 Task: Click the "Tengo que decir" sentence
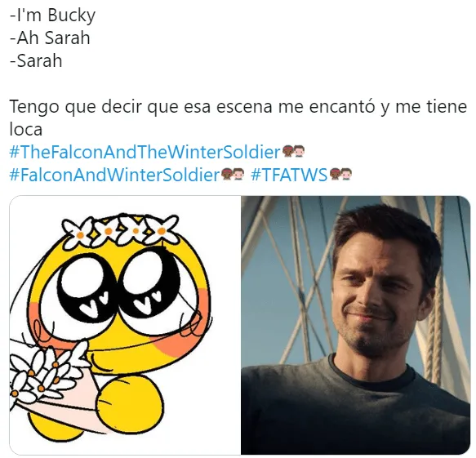[x=238, y=118]
